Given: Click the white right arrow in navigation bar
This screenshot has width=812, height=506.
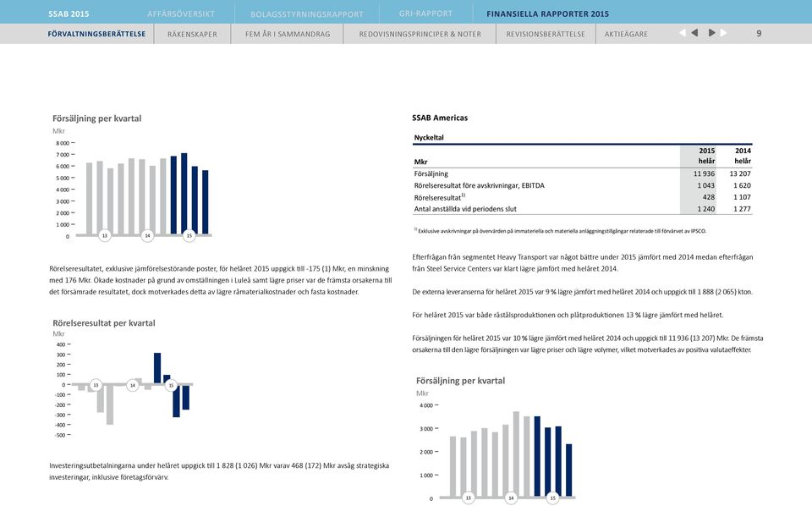Looking at the screenshot, I should pos(723,33).
